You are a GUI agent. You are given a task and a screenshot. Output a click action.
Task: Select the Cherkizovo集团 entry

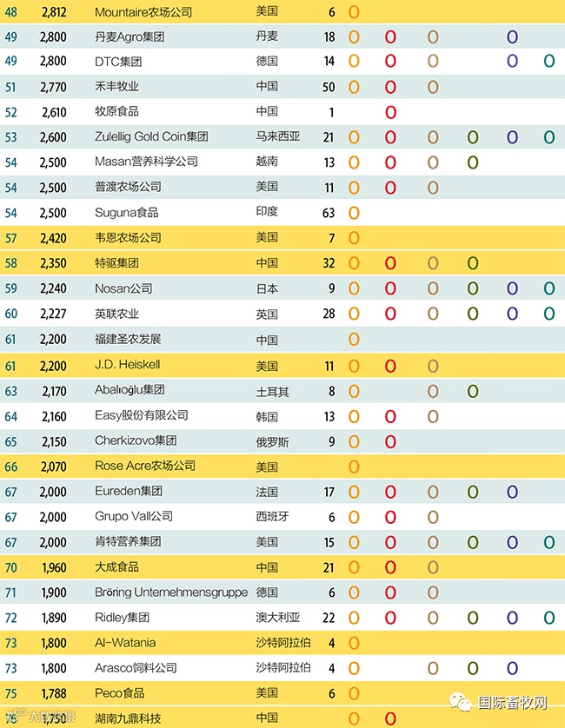pyautogui.click(x=136, y=440)
